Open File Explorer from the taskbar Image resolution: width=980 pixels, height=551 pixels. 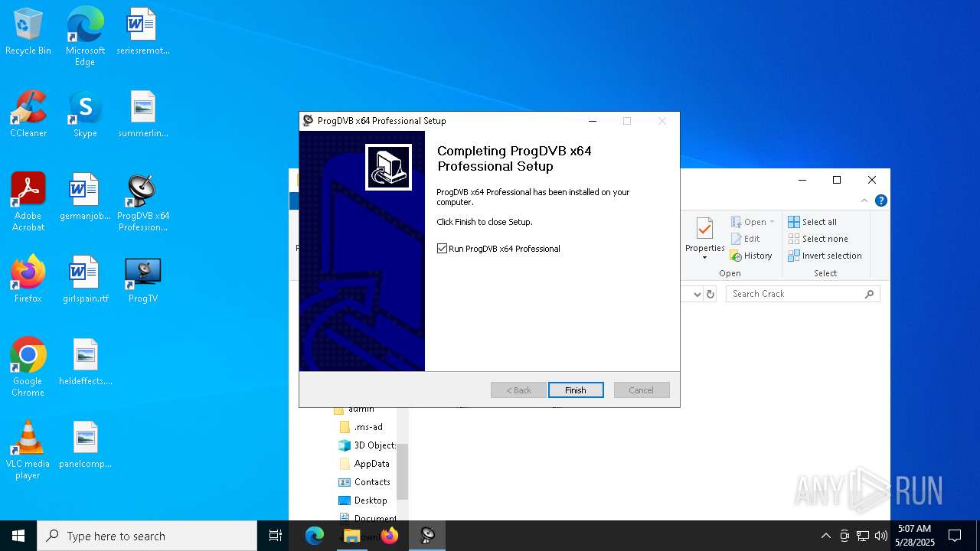(352, 536)
